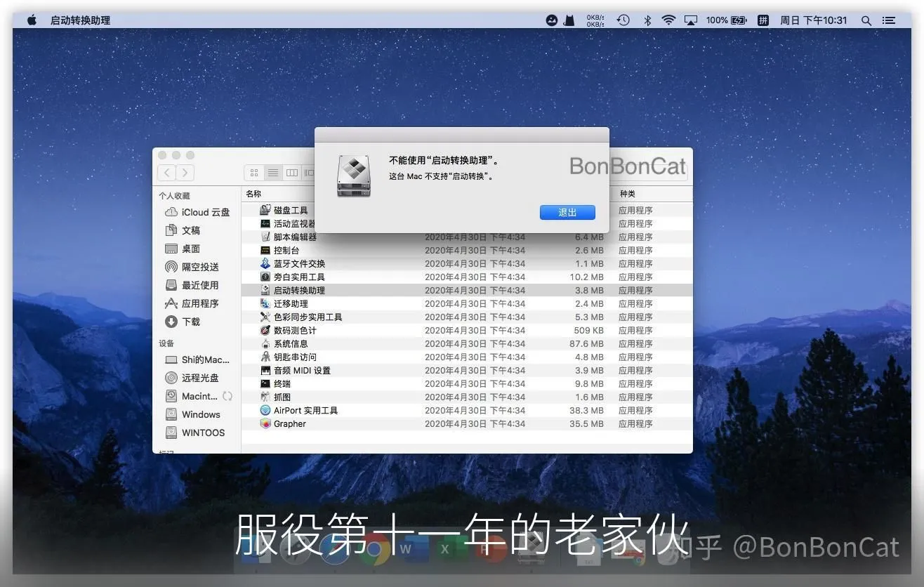Switch Finder to column view

click(x=292, y=173)
